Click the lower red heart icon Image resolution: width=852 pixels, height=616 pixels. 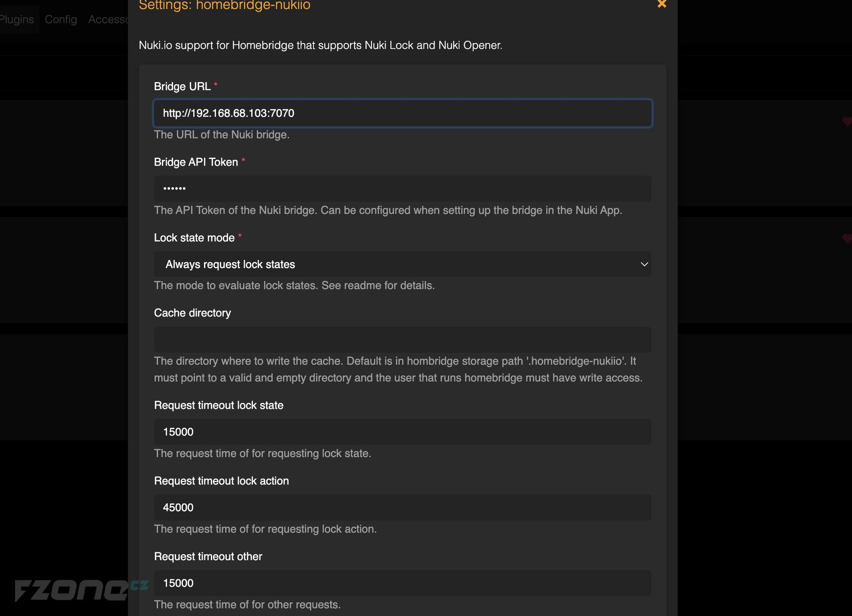847,238
